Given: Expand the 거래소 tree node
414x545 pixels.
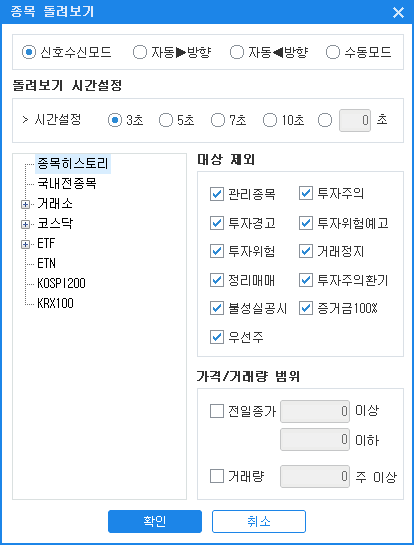Looking at the screenshot, I should [x=25, y=204].
